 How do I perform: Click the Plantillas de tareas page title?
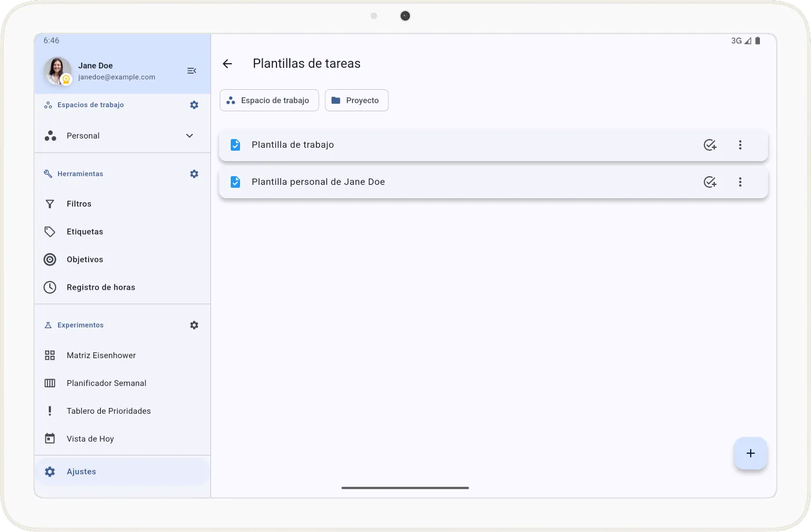[x=307, y=64]
